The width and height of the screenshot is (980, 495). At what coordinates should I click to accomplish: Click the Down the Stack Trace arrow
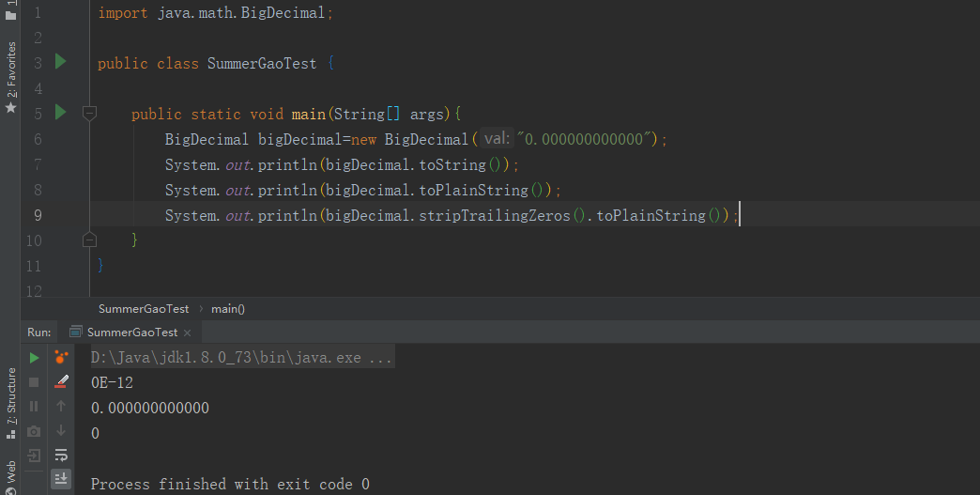pos(61,430)
